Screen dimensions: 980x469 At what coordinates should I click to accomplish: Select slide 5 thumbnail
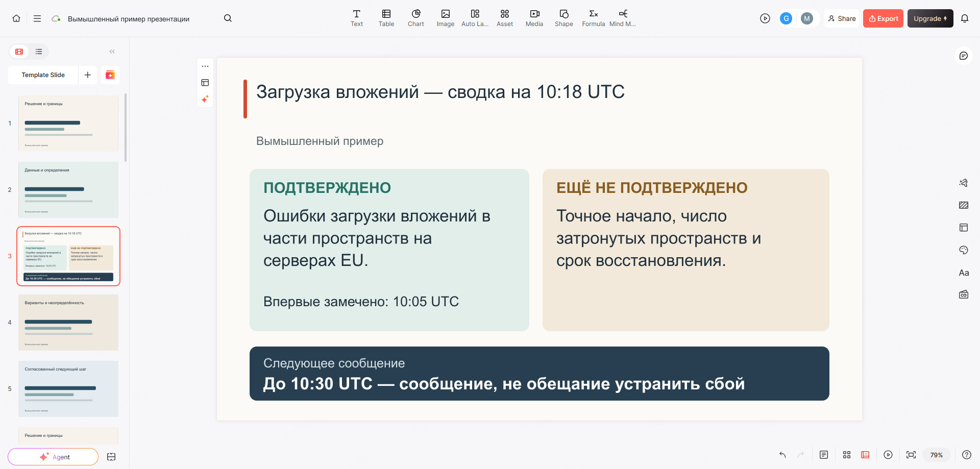pos(68,388)
